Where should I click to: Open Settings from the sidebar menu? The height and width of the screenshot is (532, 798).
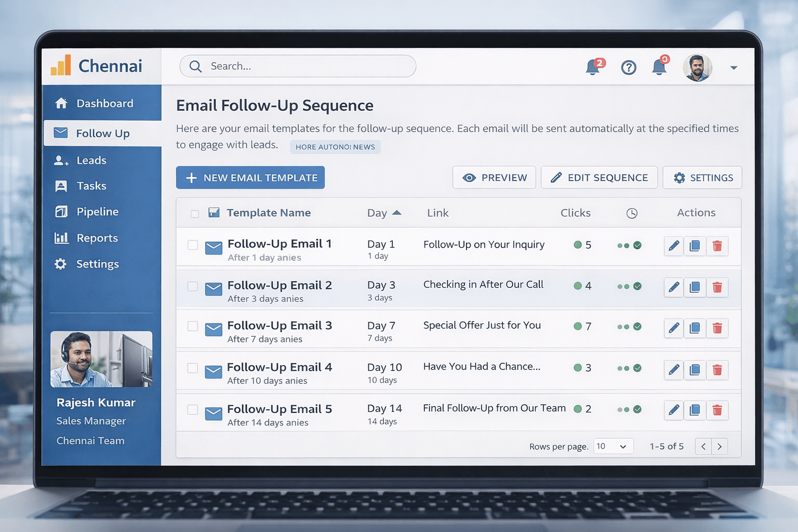click(x=97, y=264)
